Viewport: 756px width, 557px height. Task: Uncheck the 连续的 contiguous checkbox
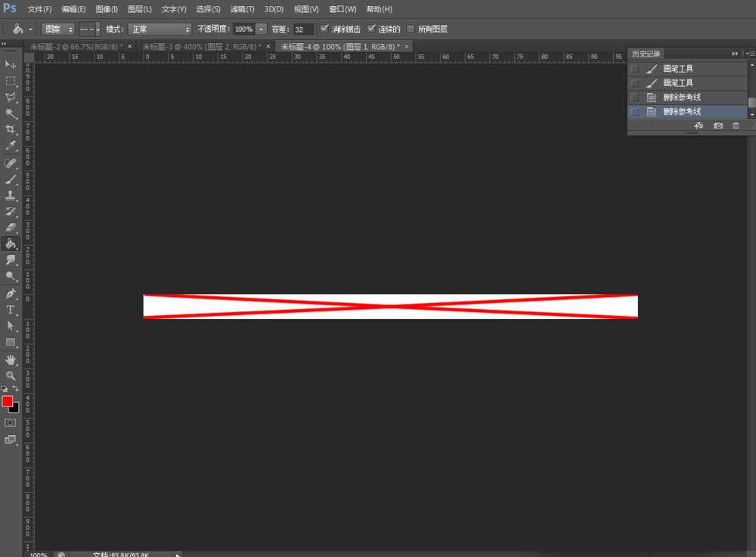pyautogui.click(x=371, y=29)
